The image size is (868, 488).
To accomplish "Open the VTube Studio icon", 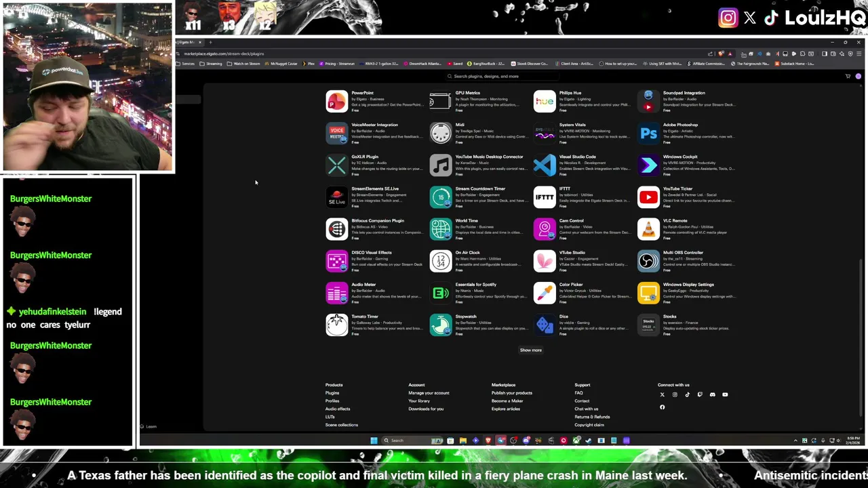I will point(545,261).
